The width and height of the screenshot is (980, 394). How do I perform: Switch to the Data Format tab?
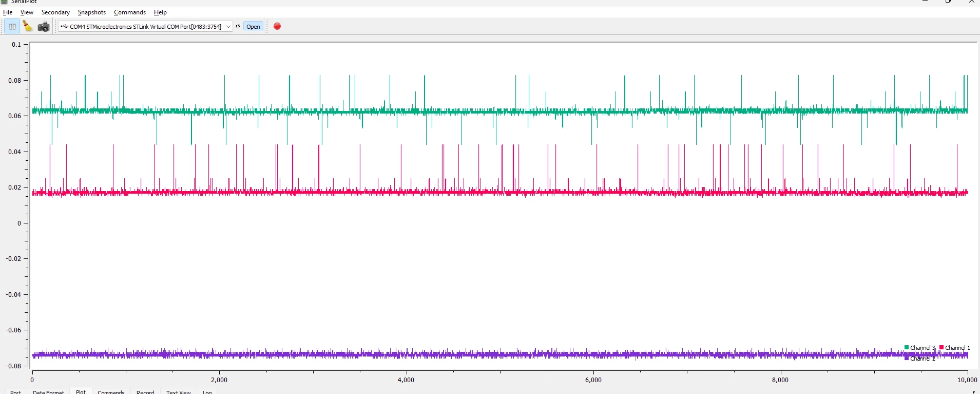tap(48, 392)
